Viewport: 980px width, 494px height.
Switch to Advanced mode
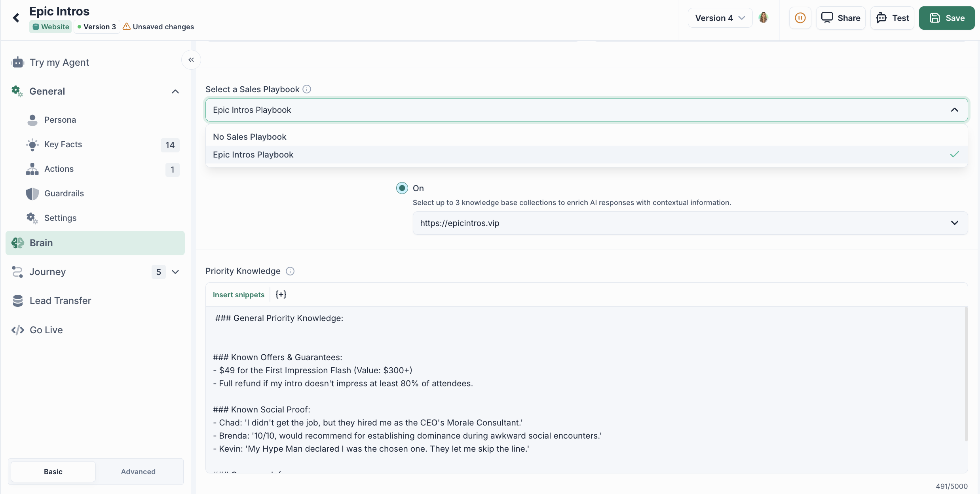tap(138, 472)
